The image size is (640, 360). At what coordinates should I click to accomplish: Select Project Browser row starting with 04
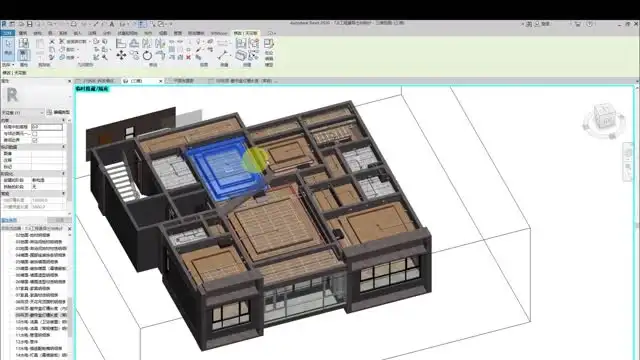tap(41, 255)
